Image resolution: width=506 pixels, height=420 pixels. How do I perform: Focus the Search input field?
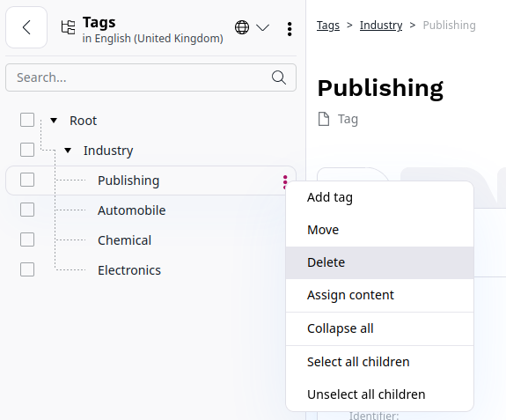pos(150,77)
